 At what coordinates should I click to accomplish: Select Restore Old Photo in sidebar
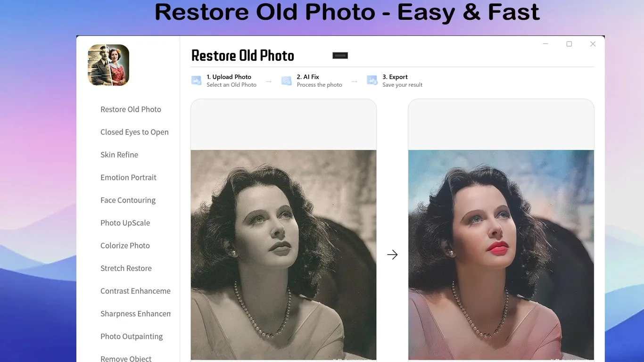click(131, 109)
